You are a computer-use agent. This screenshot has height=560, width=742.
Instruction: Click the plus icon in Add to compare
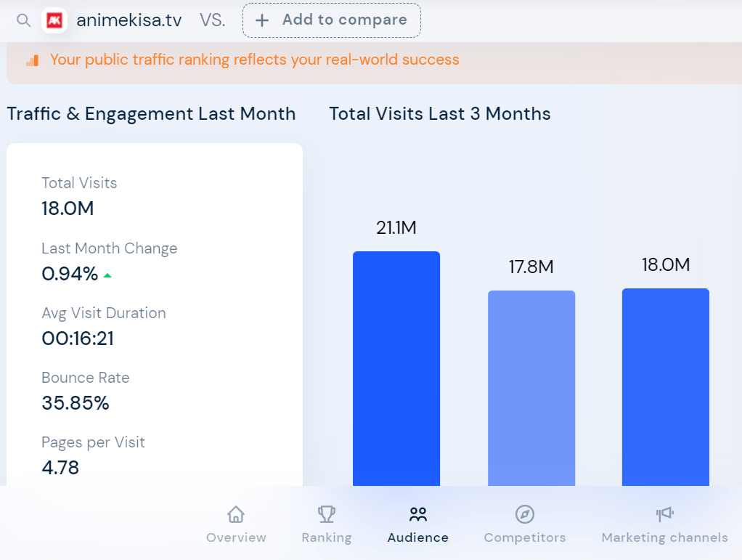261,20
